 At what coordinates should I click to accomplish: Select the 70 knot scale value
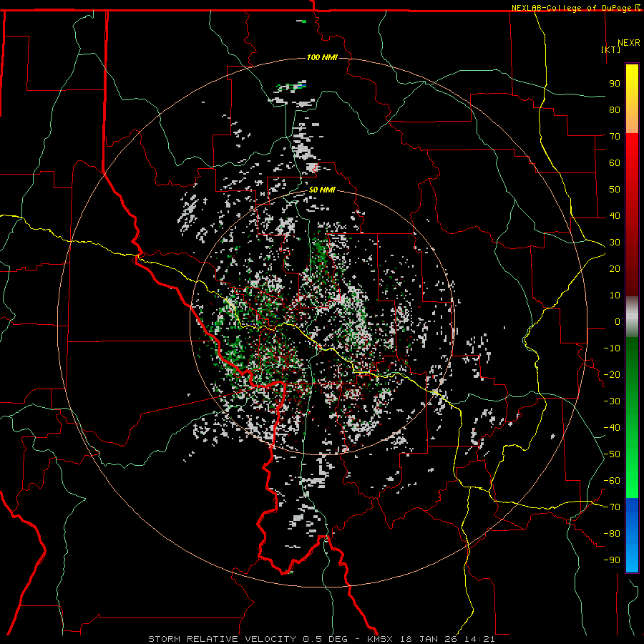[615, 137]
